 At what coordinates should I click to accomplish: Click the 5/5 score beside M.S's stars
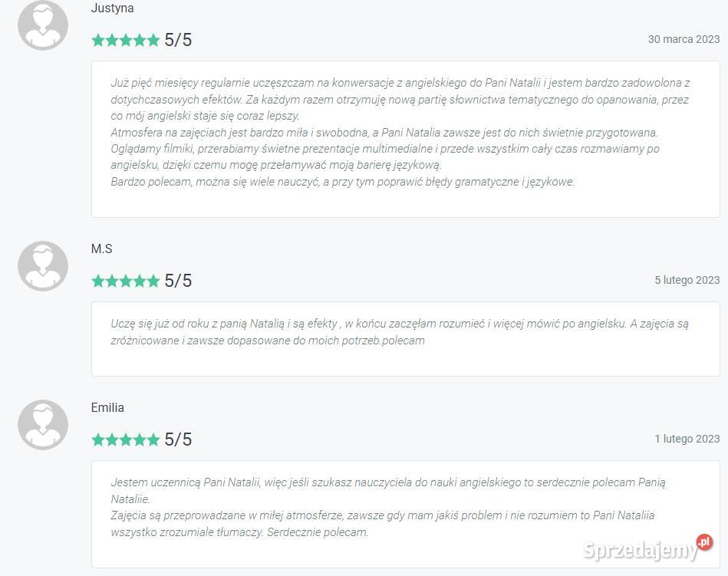[178, 281]
